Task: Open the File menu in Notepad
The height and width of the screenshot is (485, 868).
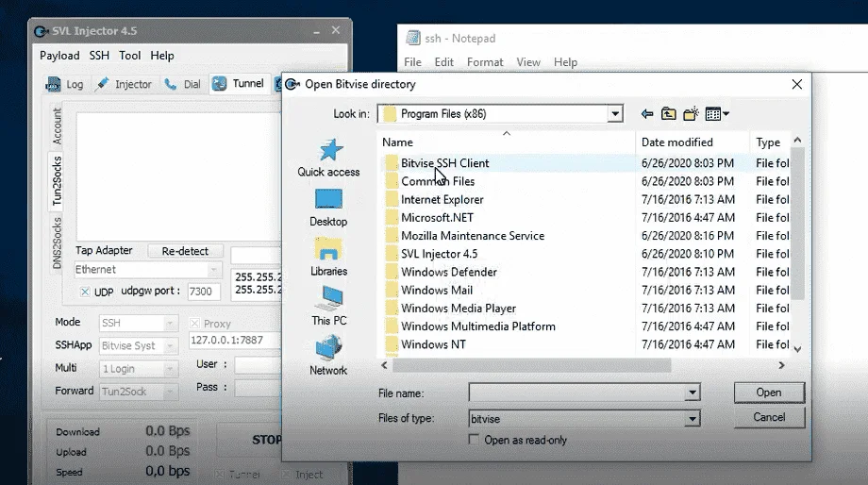Action: pyautogui.click(x=412, y=62)
